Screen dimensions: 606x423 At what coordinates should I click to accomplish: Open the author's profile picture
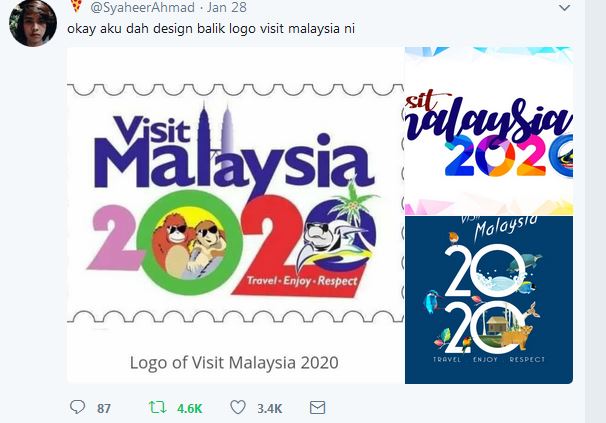(33, 24)
